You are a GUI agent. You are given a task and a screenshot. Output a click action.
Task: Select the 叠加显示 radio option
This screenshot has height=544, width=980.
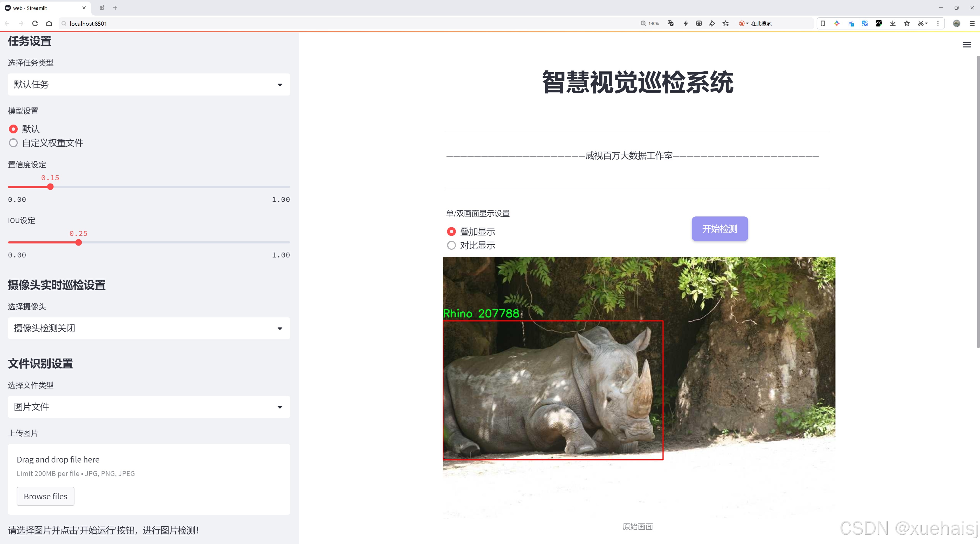point(451,231)
